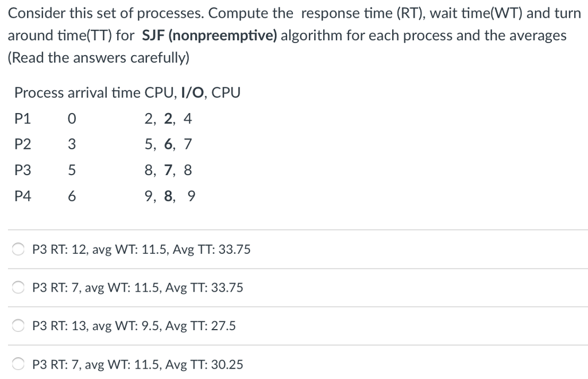Pick radio button for Avg TT: 30.25 answer

[x=18, y=363]
